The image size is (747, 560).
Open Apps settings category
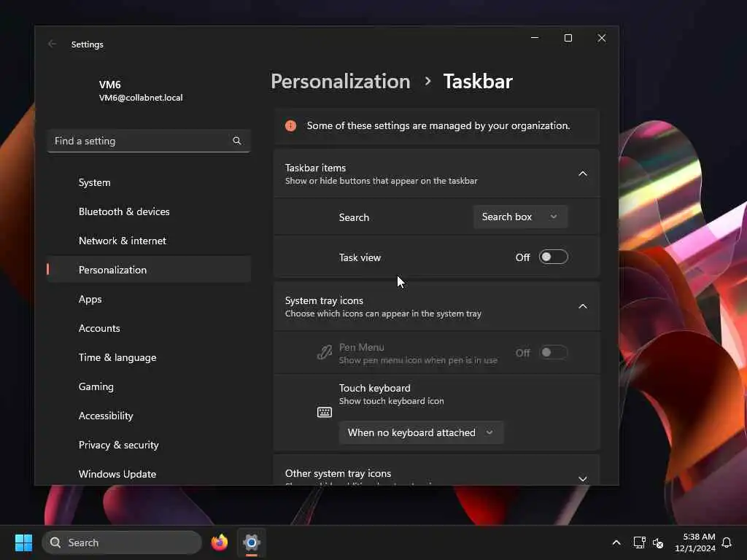149,299
